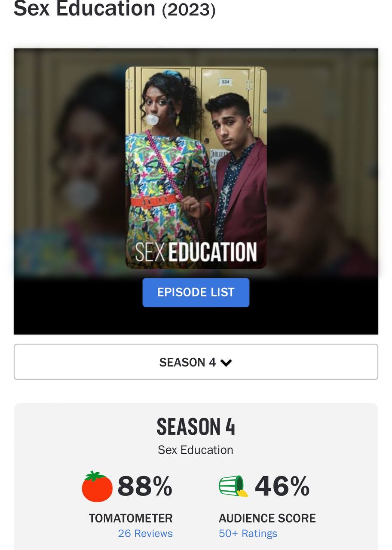Click the spilled green popcorn bucket icon

pos(233,486)
